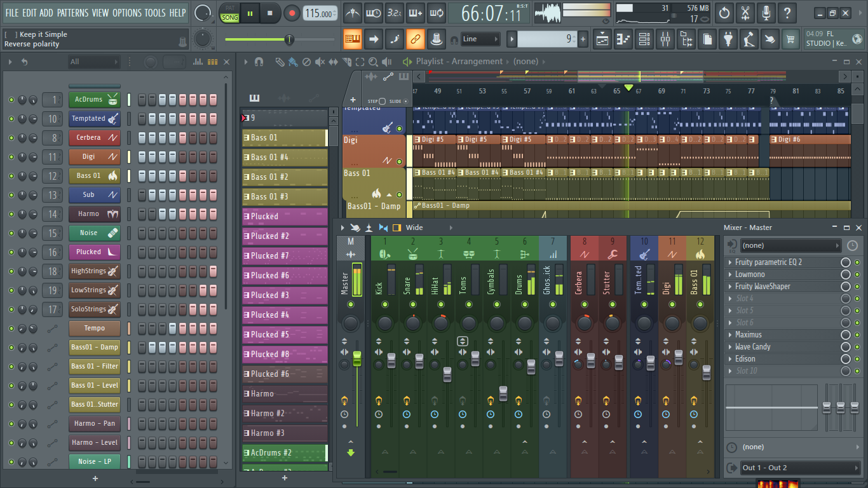Open the TOOLS menu
868x488 pixels.
154,13
